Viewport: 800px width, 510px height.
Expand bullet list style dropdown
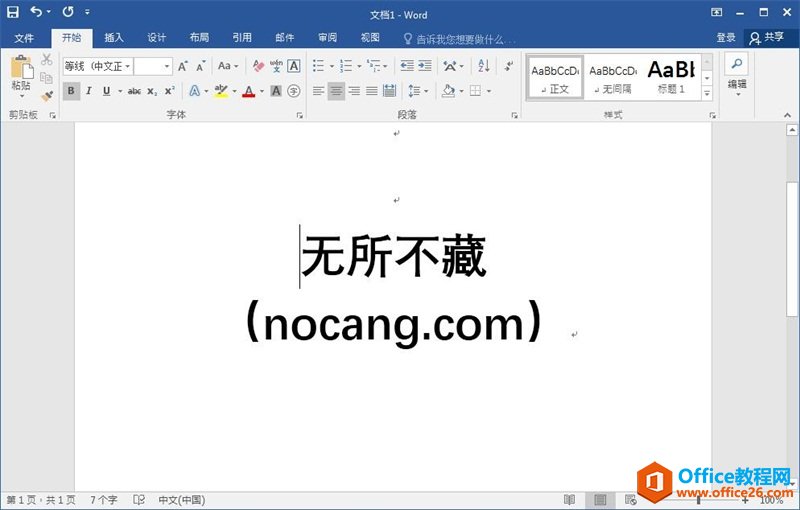(331, 66)
